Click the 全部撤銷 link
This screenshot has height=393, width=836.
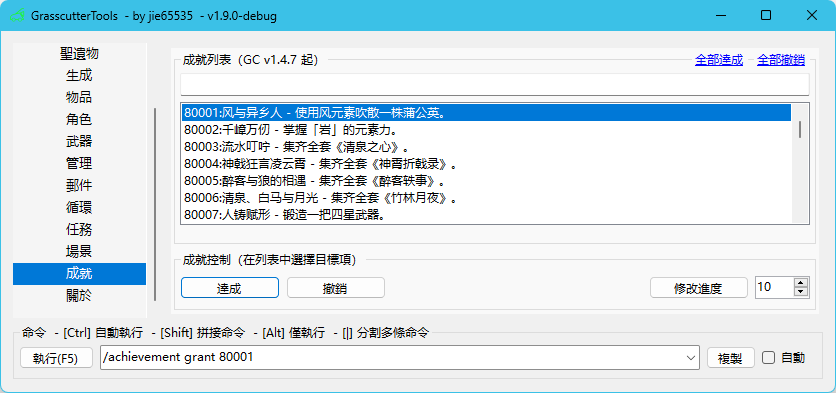[x=781, y=60]
